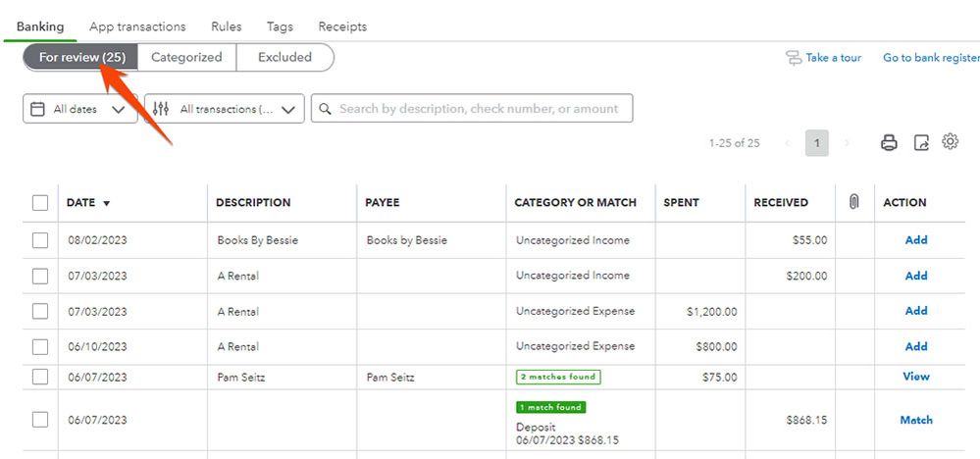Viewport: 980px width, 459px height.
Task: Sort by the DATE column arrow
Action: (x=106, y=203)
